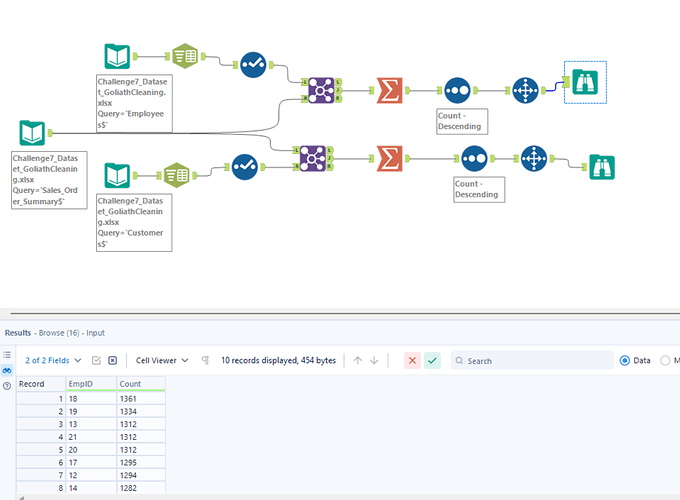Open the '2 of 2 Fields' dropdown
The image size is (680, 500).
coord(50,360)
